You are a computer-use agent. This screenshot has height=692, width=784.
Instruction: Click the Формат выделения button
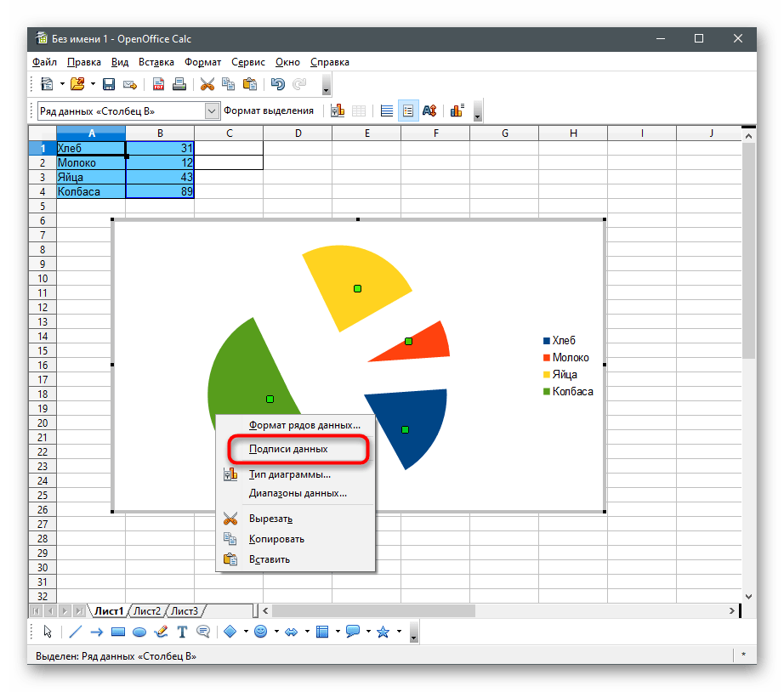tap(269, 111)
